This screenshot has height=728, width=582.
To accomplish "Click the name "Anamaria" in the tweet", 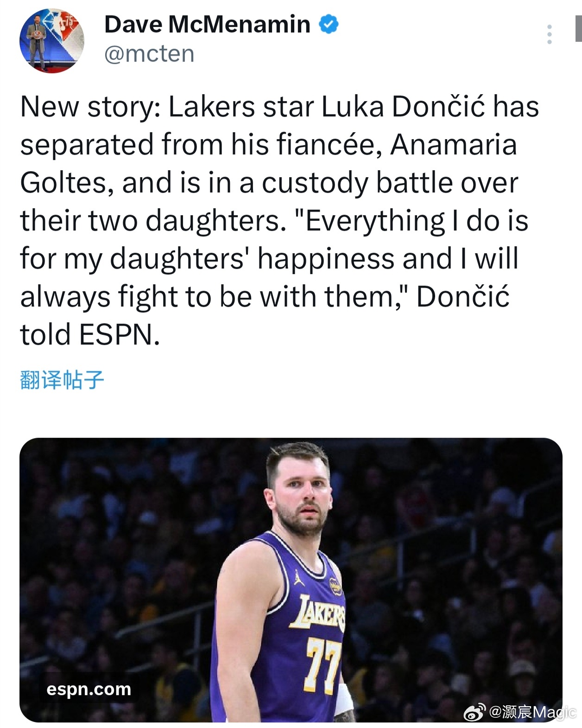I will pos(454,145).
